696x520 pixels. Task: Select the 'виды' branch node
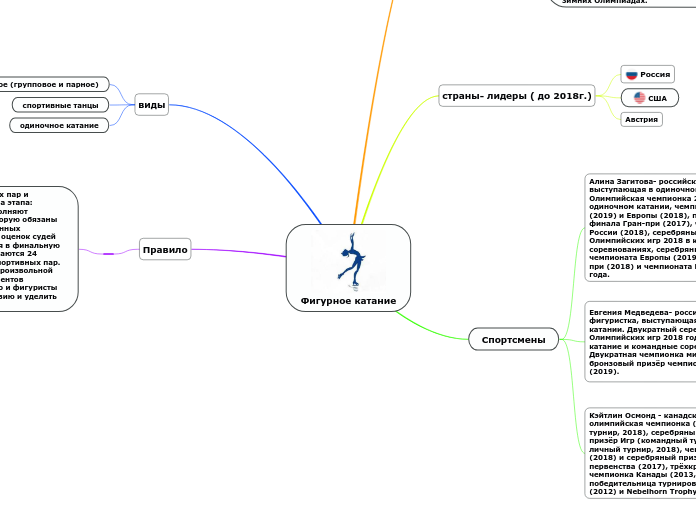pyautogui.click(x=151, y=105)
